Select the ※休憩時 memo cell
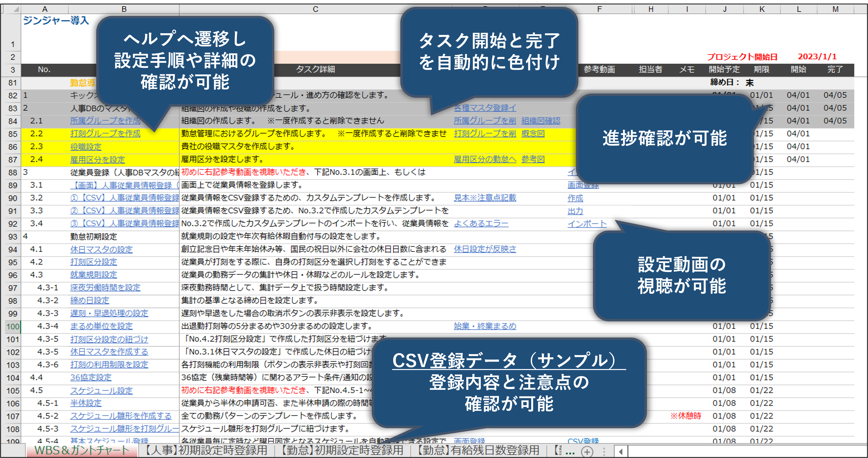The image size is (868, 458). (686, 416)
